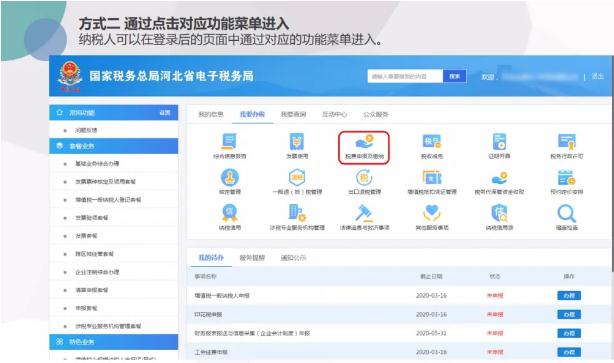Click the 搜索 button next to search box
The width and height of the screenshot is (614, 363).
(x=455, y=76)
